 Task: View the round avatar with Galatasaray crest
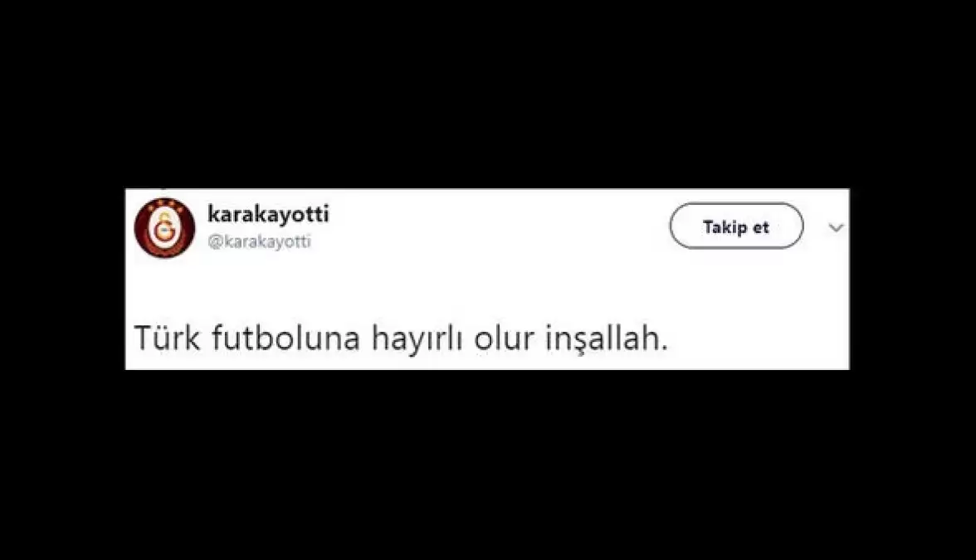click(165, 227)
